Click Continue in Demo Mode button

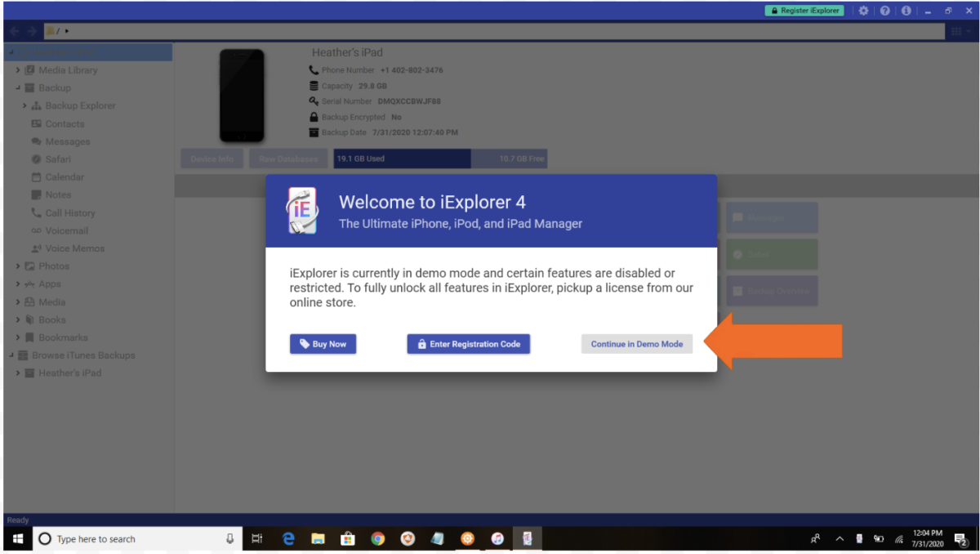pyautogui.click(x=636, y=344)
